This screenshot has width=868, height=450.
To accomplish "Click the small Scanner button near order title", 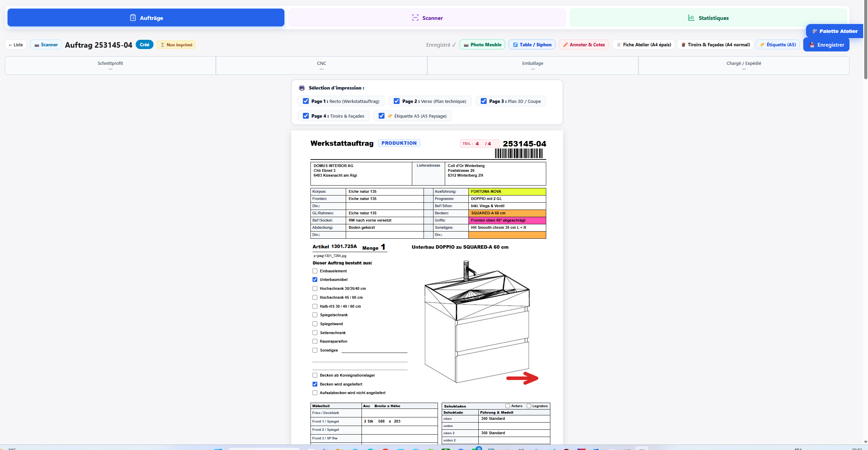I will (x=46, y=45).
